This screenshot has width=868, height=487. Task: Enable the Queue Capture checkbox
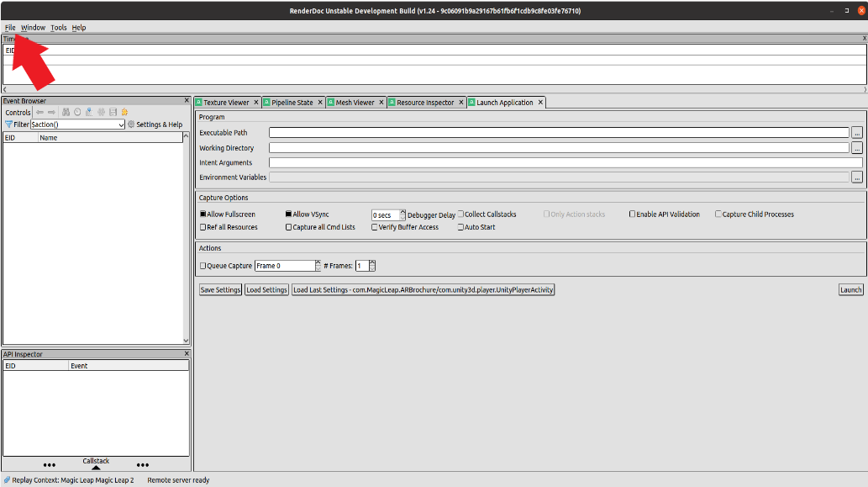[202, 266]
